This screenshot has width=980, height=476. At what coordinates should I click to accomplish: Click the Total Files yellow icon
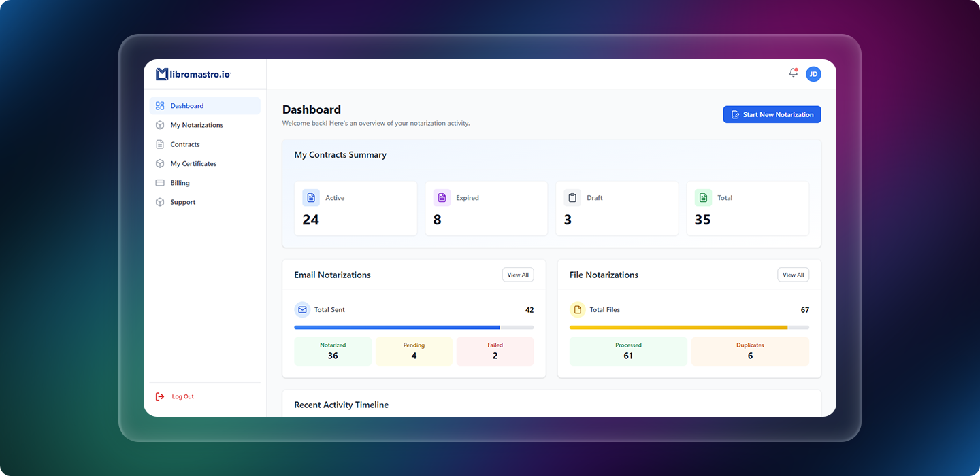click(577, 310)
